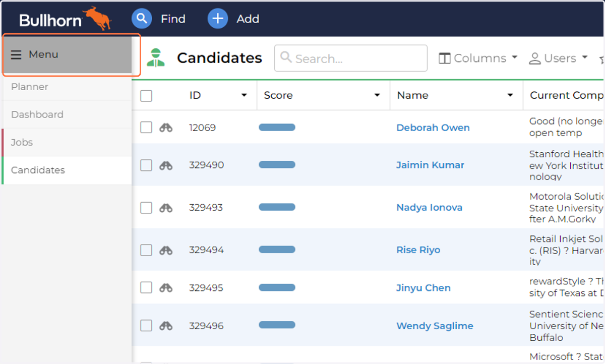Click the rewardStyle company cell
This screenshot has width=605, height=364.
coord(566,287)
